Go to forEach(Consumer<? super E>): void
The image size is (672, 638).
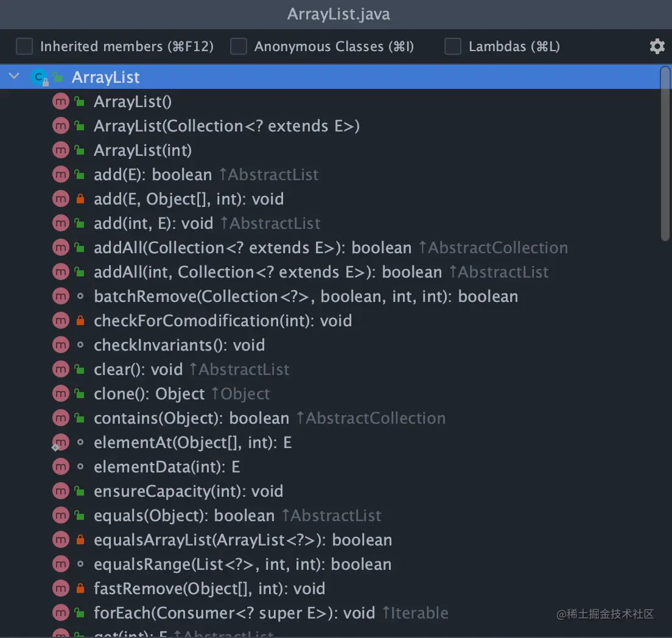(234, 613)
